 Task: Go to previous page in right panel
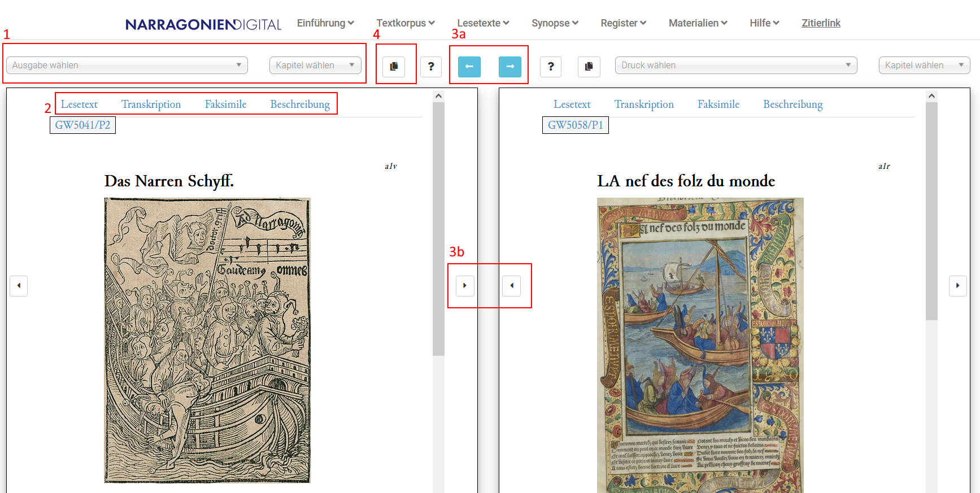(512, 285)
